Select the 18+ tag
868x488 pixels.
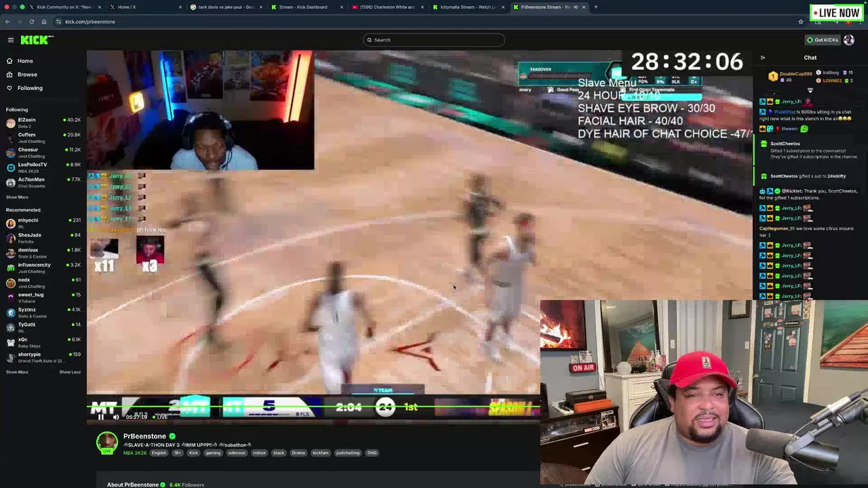(x=178, y=453)
